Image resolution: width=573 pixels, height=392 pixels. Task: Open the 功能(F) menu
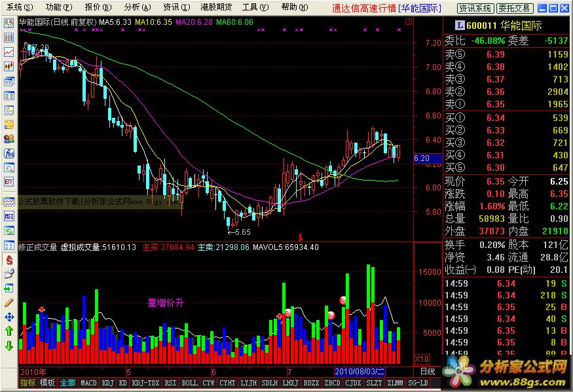coord(59,7)
